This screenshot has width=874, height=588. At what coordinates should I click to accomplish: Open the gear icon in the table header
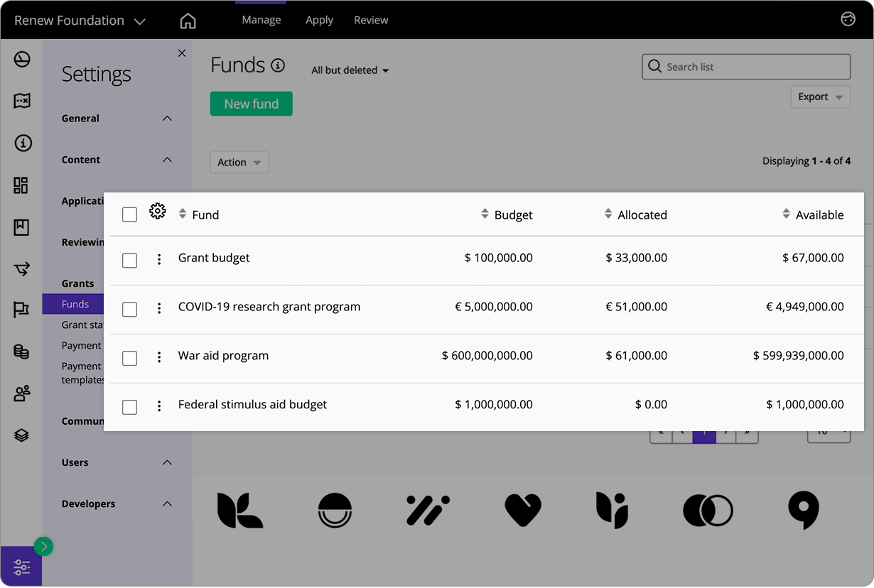pos(158,210)
